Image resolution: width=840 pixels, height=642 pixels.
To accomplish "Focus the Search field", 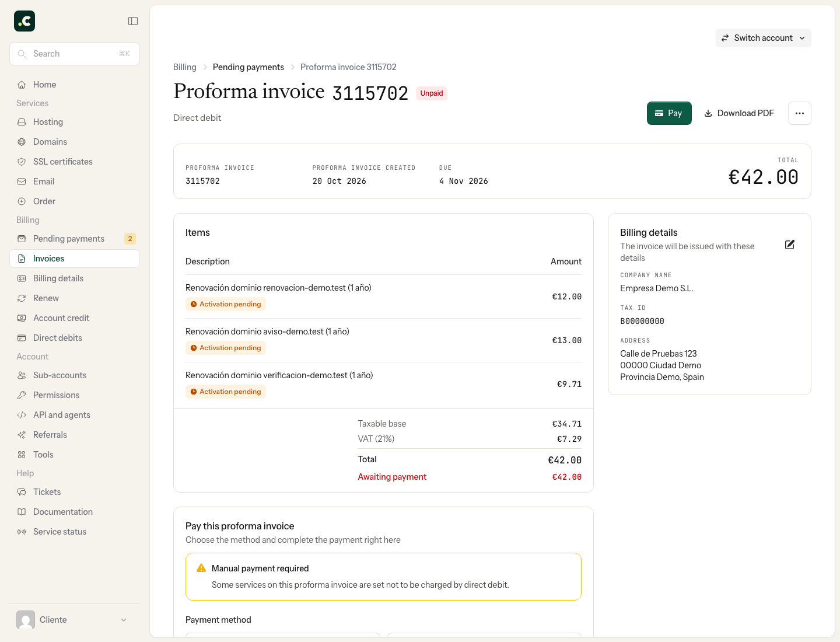I will click(75, 54).
